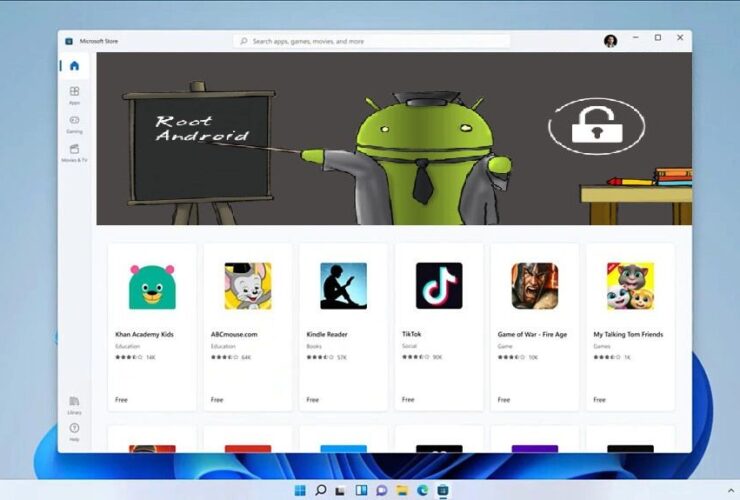Open Help in the sidebar
The width and height of the screenshot is (740, 500).
coord(75,432)
